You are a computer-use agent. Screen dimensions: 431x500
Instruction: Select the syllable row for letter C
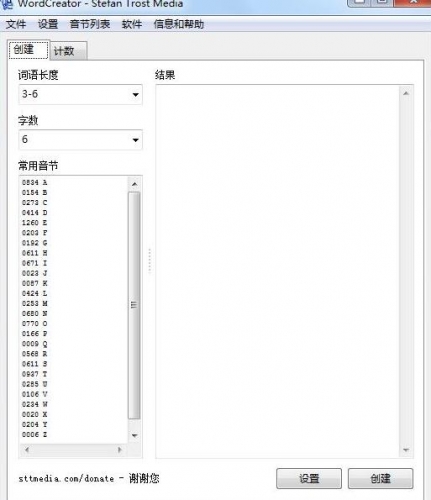[x=34, y=202]
